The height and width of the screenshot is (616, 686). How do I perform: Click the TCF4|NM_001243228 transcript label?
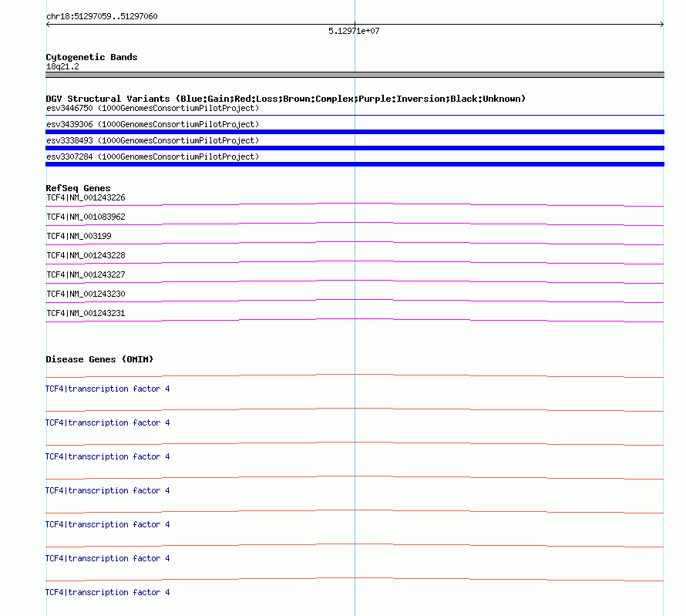point(86,255)
